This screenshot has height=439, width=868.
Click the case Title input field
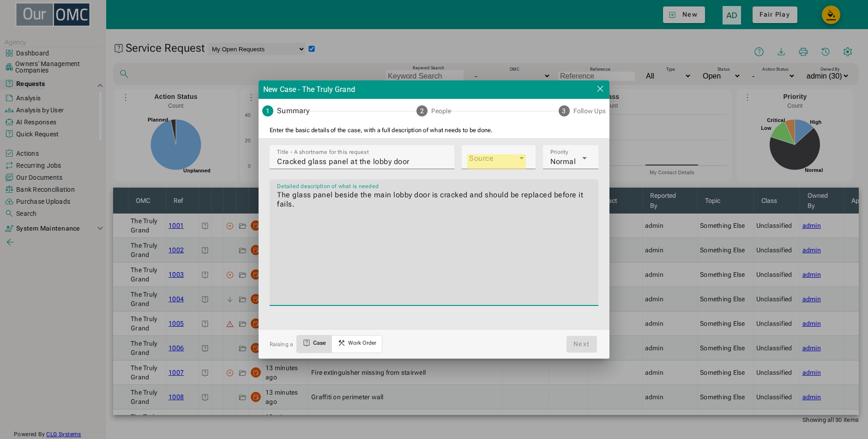[362, 158]
